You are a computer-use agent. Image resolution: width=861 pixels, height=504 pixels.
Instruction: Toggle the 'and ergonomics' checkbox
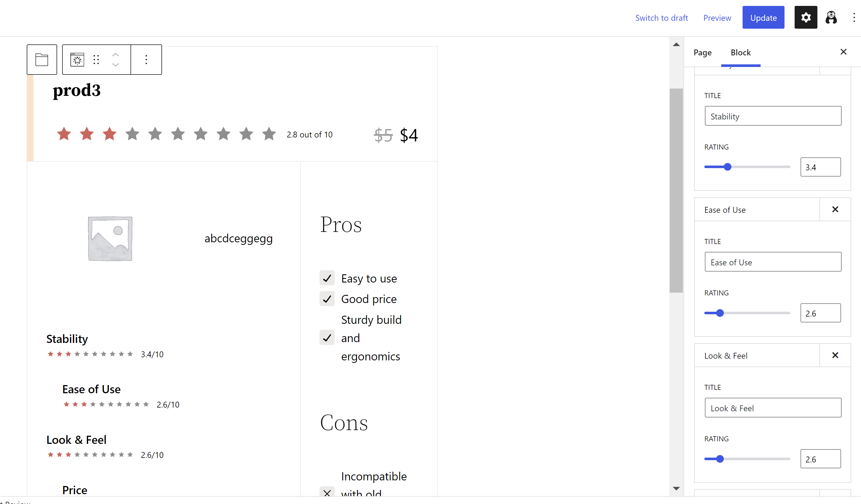(x=327, y=337)
